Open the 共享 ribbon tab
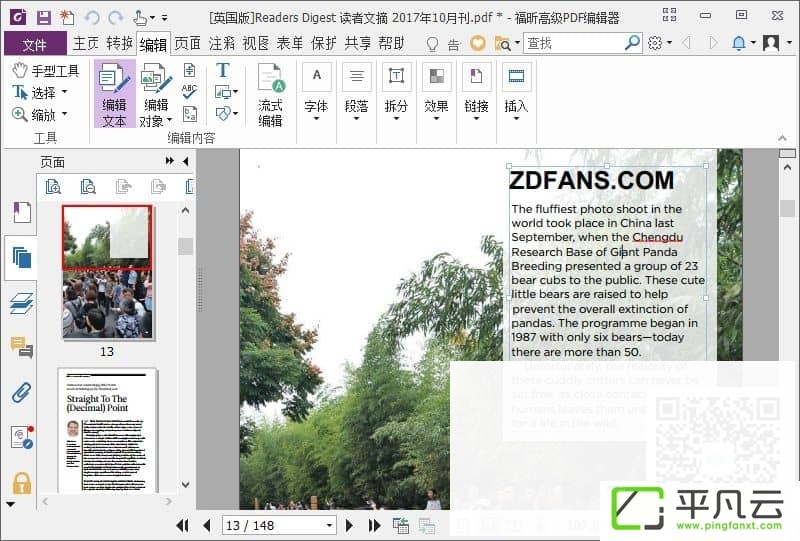 [358, 44]
